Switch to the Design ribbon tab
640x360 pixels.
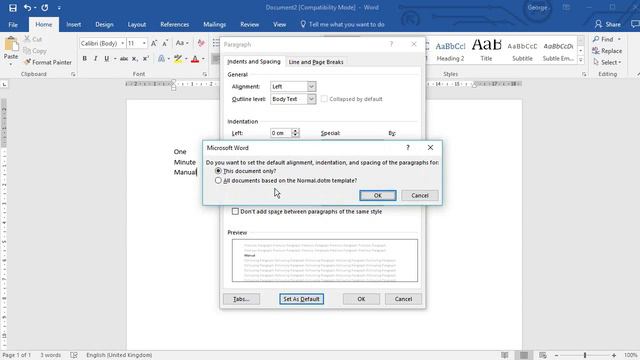tap(104, 24)
